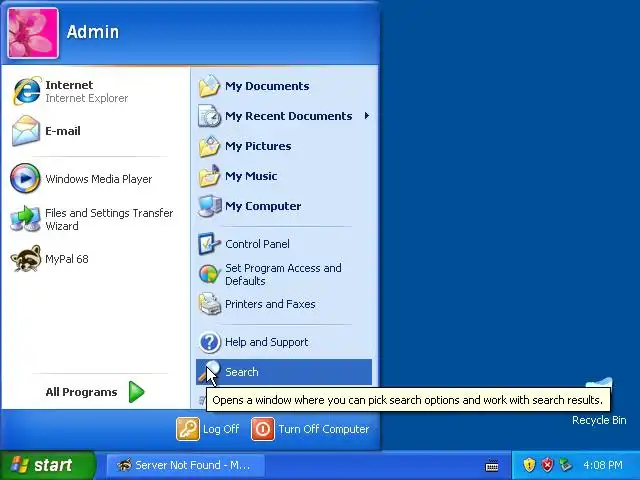Click All Programs text
Viewport: 640px width, 480px height.
coord(81,392)
